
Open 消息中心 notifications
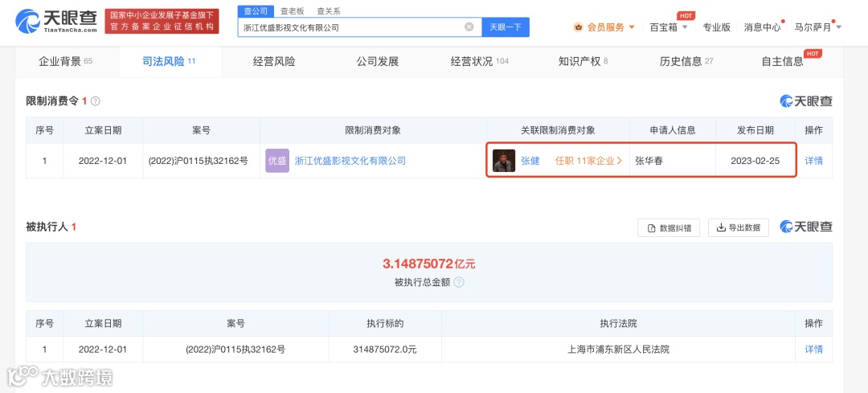[762, 27]
